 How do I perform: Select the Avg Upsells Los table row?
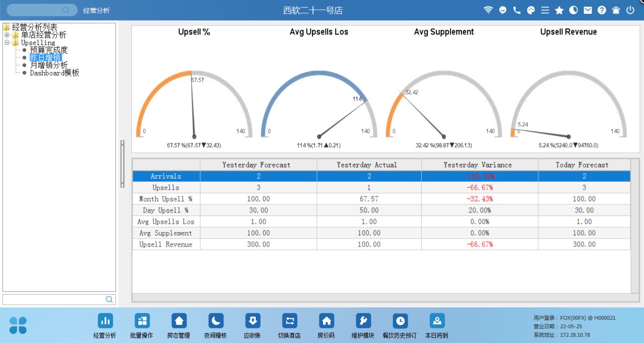[382, 222]
